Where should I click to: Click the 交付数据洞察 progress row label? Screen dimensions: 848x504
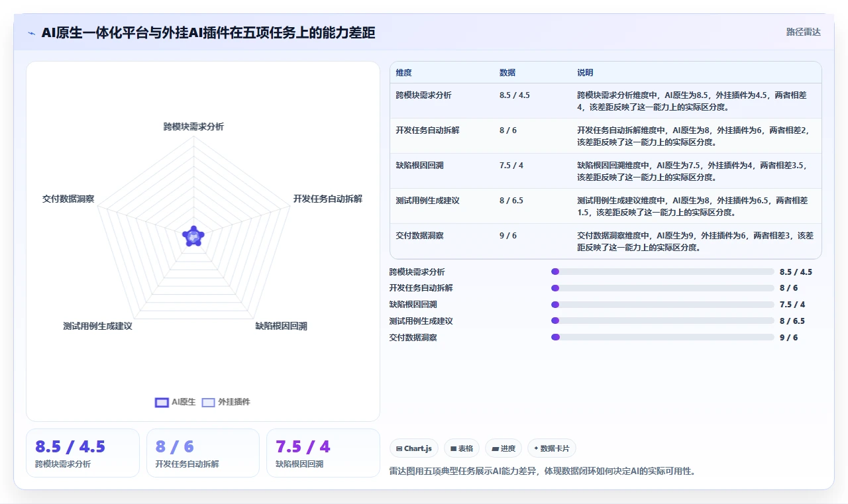(x=413, y=338)
